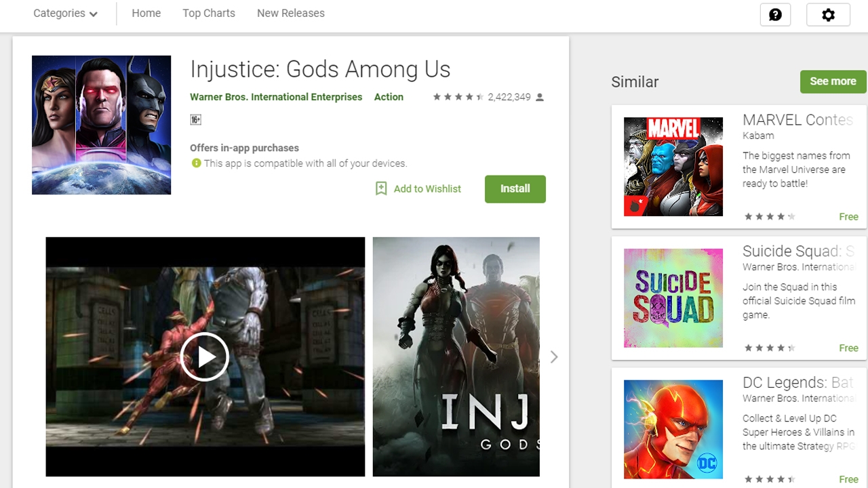The image size is (868, 488).
Task: Click the Suicide Squad card description
Action: [799, 301]
